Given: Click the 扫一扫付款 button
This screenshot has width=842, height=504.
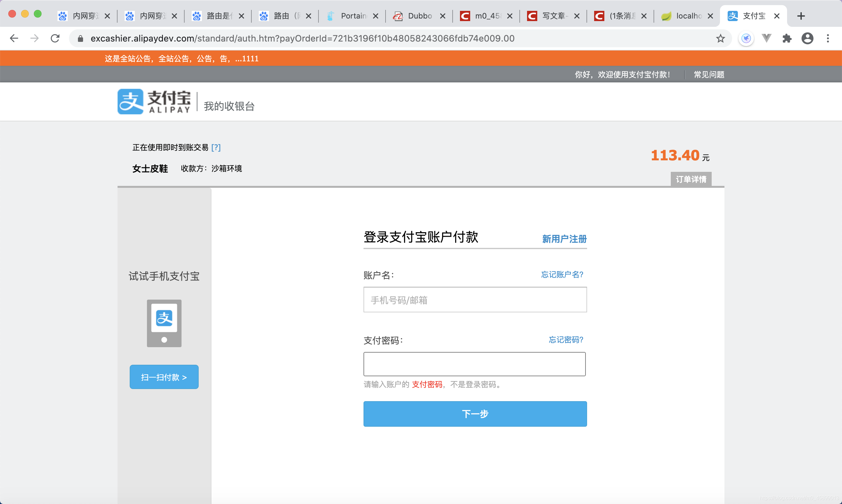Looking at the screenshot, I should (164, 377).
